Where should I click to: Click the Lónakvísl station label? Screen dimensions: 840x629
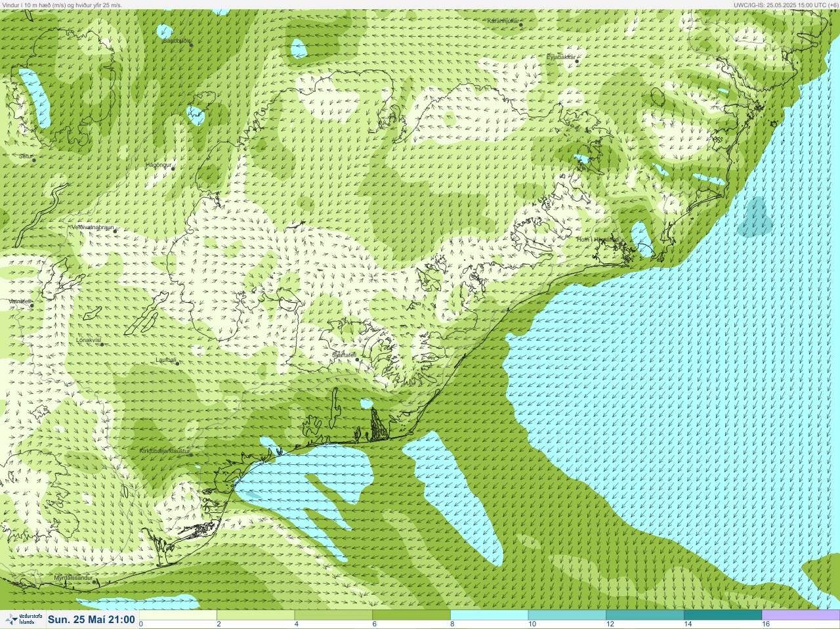point(88,340)
